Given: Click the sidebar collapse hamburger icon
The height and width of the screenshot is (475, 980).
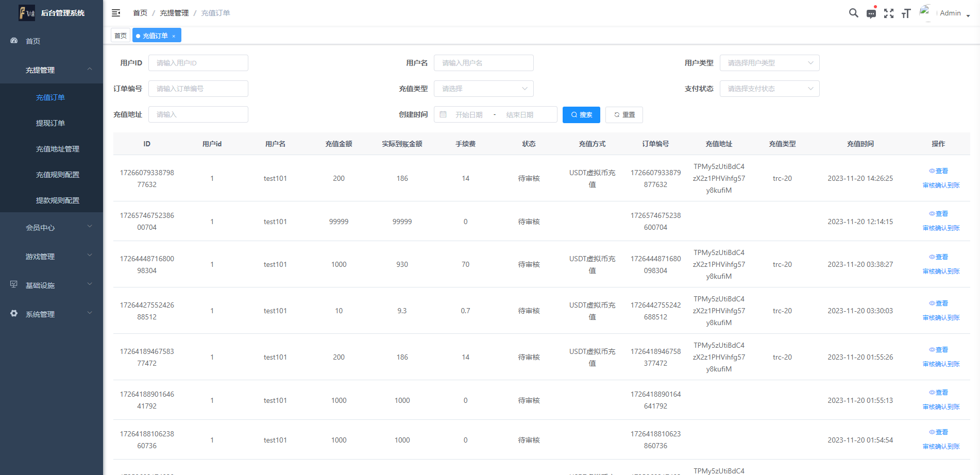Looking at the screenshot, I should point(116,13).
